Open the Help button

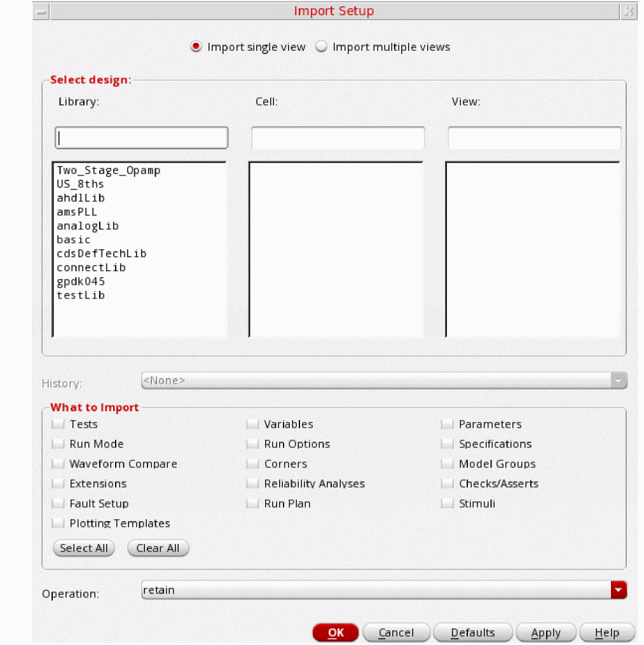607,633
